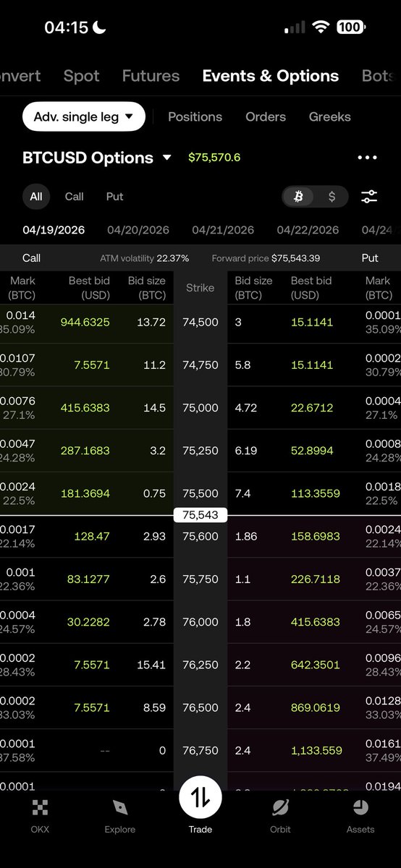Tap the 75,600 strike row
Viewport: 401px width, 868px height.
point(200,536)
